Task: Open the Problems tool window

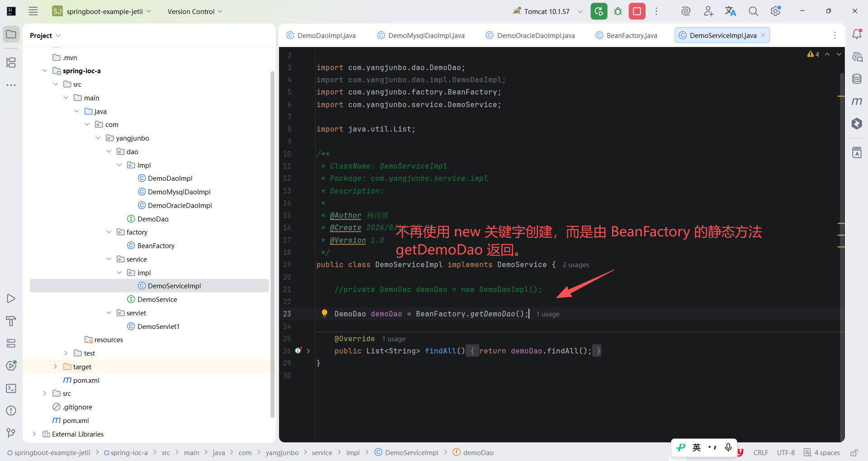Action: click(x=11, y=411)
